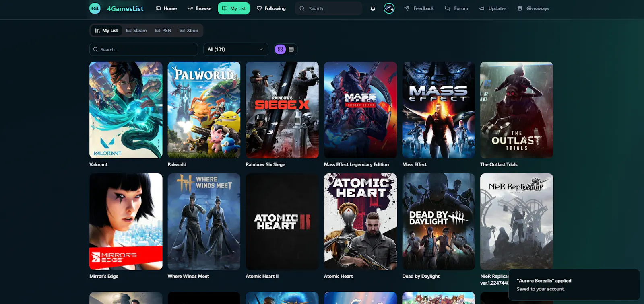Click the chat bubbles icon beside Forum
This screenshot has height=304, width=644.
coord(447,8)
